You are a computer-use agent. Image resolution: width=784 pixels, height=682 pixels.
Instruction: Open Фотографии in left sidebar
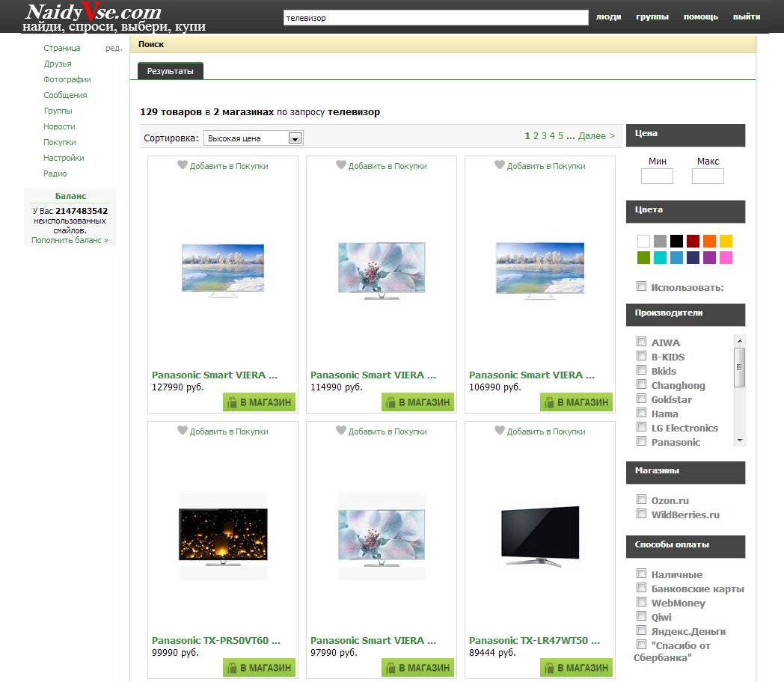tap(67, 79)
